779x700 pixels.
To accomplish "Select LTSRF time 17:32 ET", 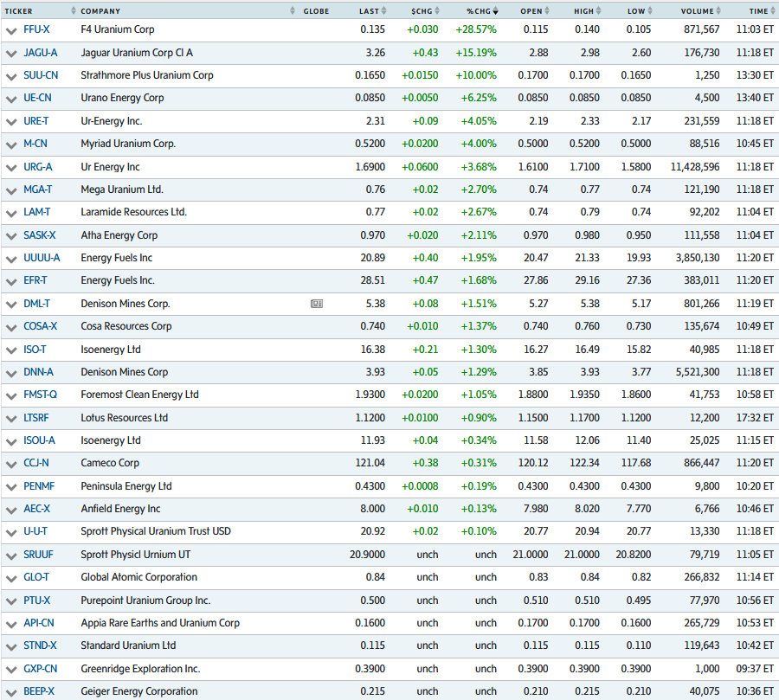I will pyautogui.click(x=755, y=418).
